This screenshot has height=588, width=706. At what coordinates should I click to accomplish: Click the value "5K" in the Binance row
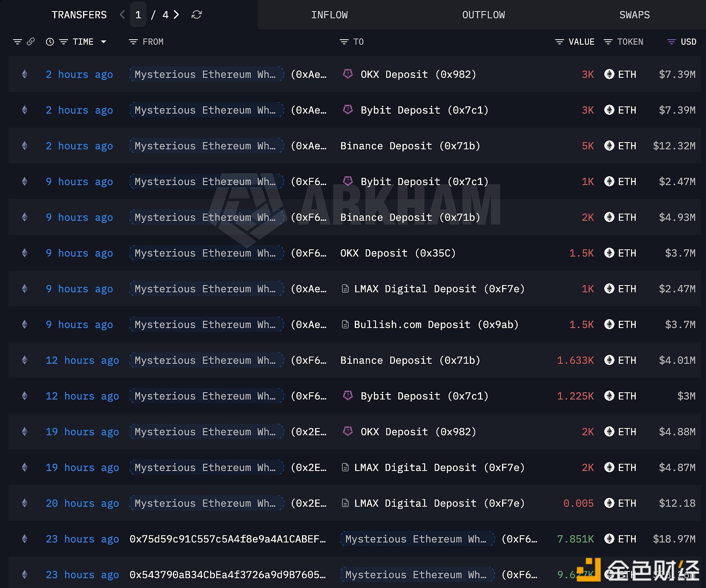tap(588, 146)
